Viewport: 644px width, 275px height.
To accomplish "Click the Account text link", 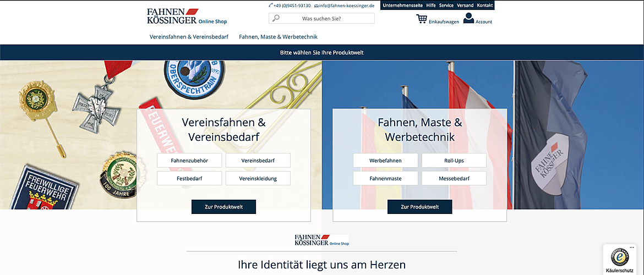I will (x=484, y=22).
